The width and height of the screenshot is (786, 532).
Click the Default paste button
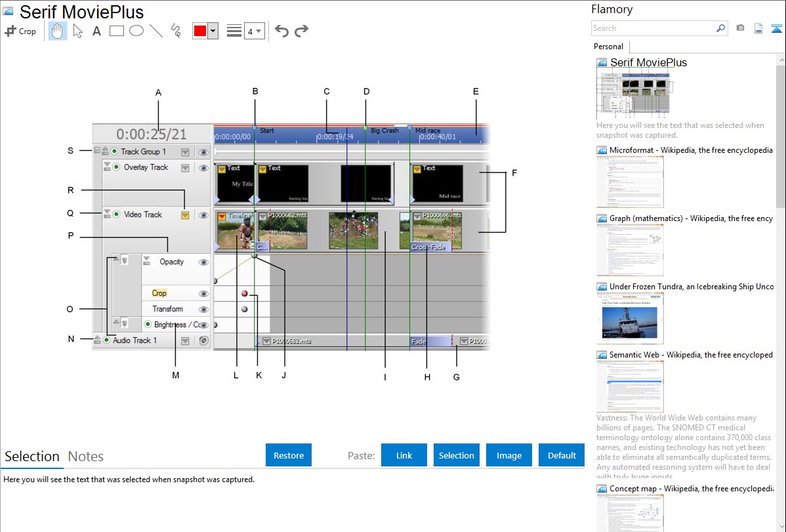(562, 455)
